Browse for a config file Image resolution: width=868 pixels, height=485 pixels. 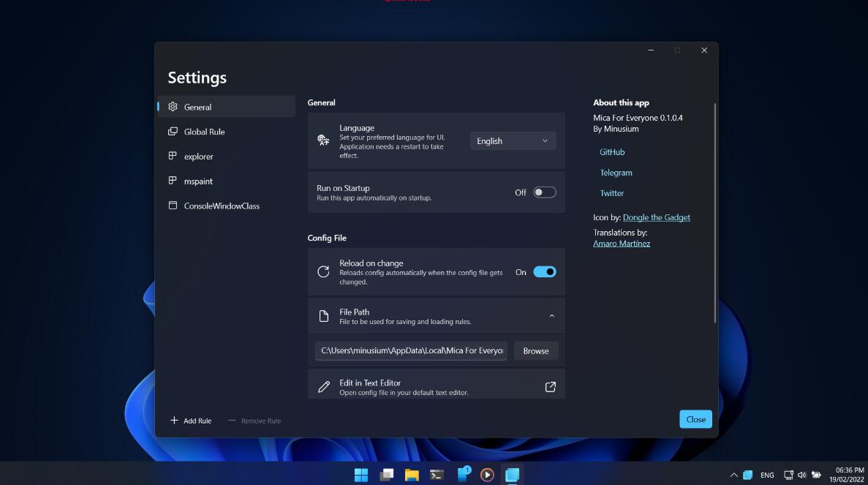[536, 351]
